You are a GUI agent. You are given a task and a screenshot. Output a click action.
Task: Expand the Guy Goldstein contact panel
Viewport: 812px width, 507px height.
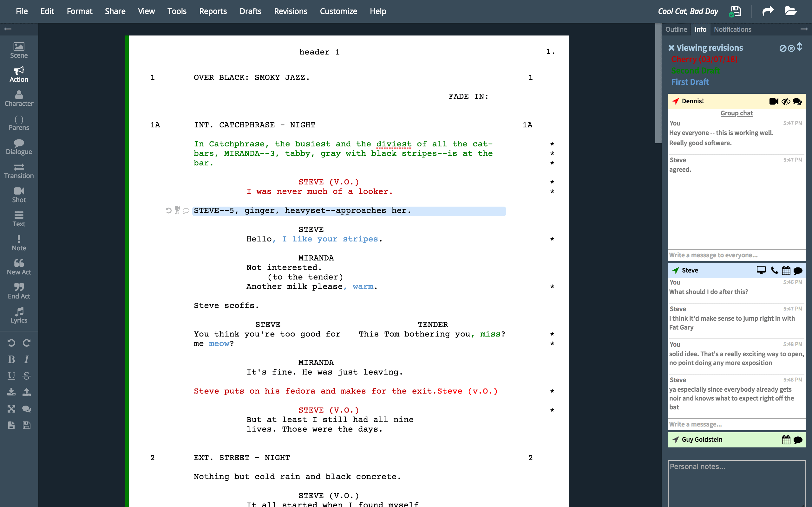tap(701, 440)
